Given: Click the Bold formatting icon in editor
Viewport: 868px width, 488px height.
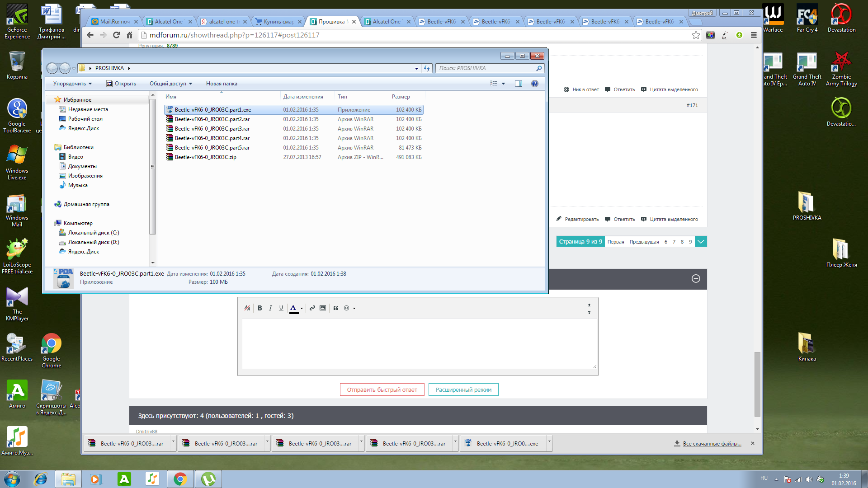Looking at the screenshot, I should (x=259, y=308).
